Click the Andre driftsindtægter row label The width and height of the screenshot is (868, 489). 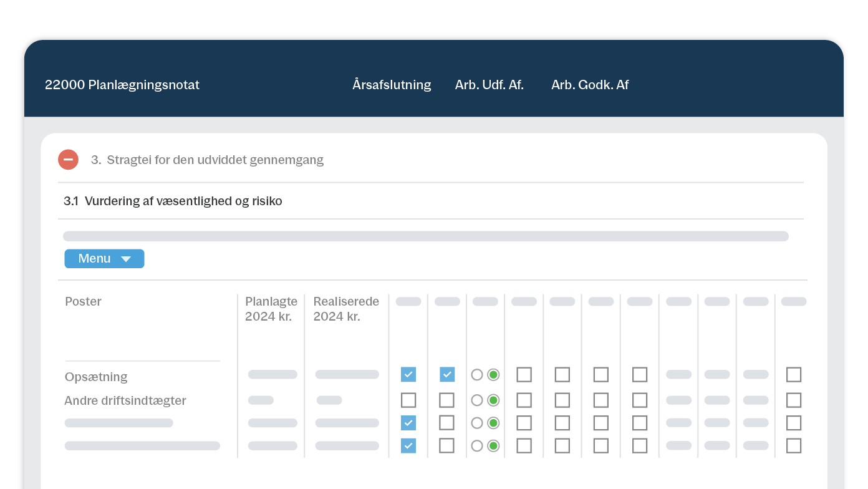tap(125, 400)
